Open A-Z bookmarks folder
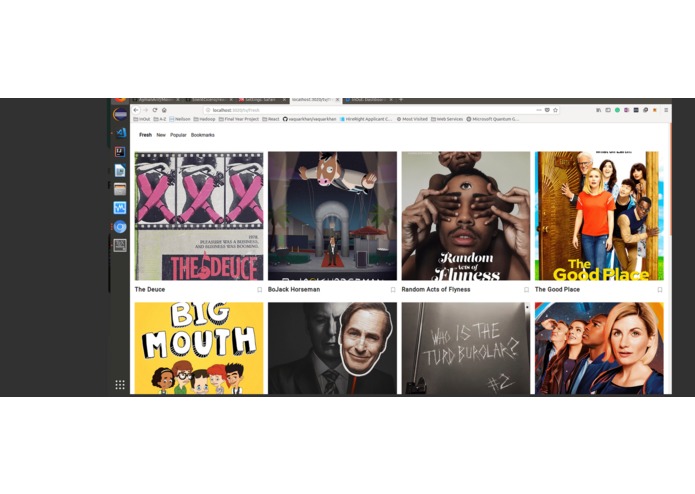Screen dimensions: 695x494 160,119
